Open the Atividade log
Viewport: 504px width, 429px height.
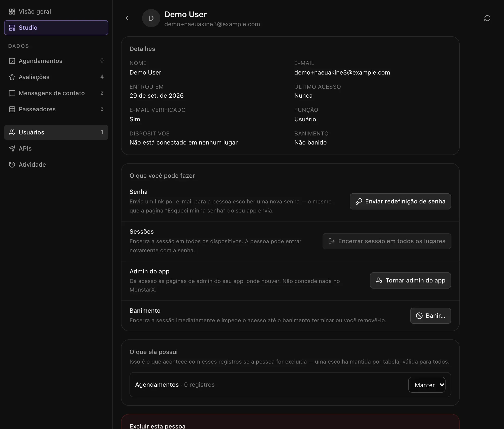click(x=56, y=165)
